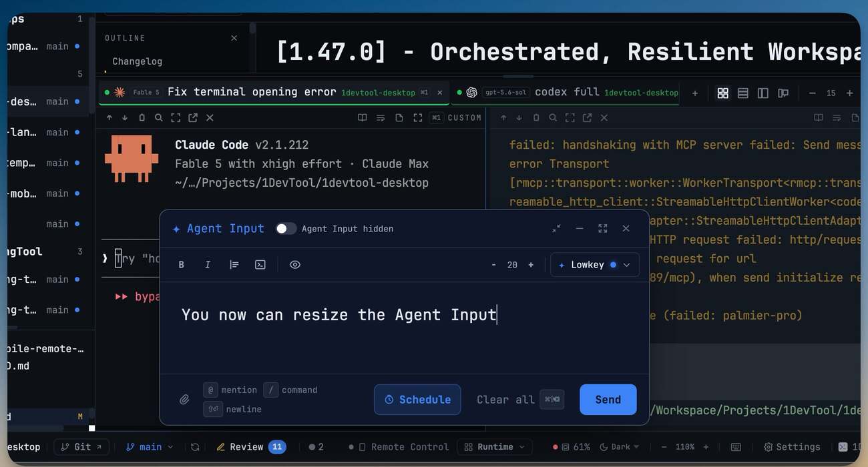Close the Fix terminal pane with X
The image size is (868, 467).
tap(210, 117)
